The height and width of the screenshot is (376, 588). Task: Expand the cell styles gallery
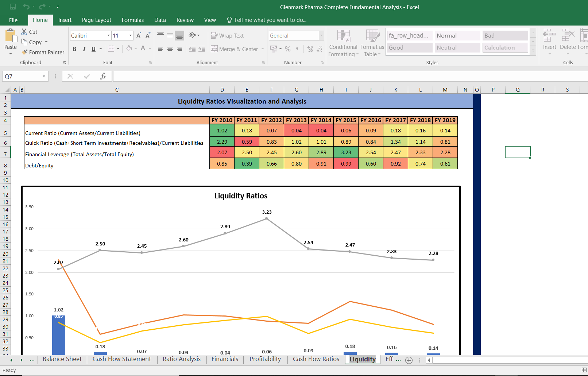533,51
